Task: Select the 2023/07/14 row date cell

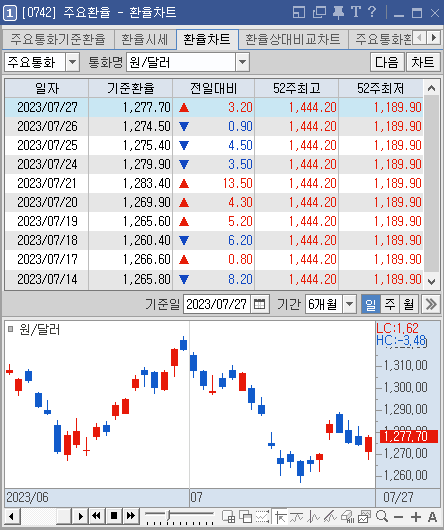Action: point(47,280)
